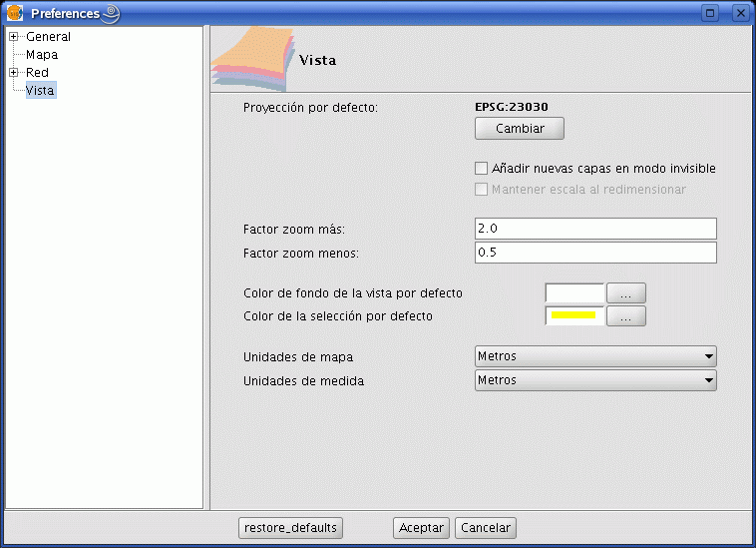Screen dimensions: 756x548
Task: Select Mapa in the preferences tree
Action: (x=42, y=55)
